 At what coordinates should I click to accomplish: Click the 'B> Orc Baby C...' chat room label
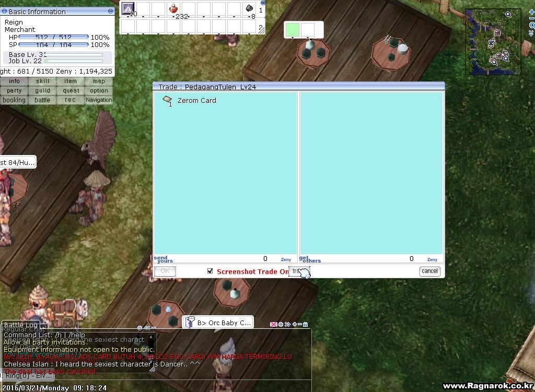tap(224, 323)
